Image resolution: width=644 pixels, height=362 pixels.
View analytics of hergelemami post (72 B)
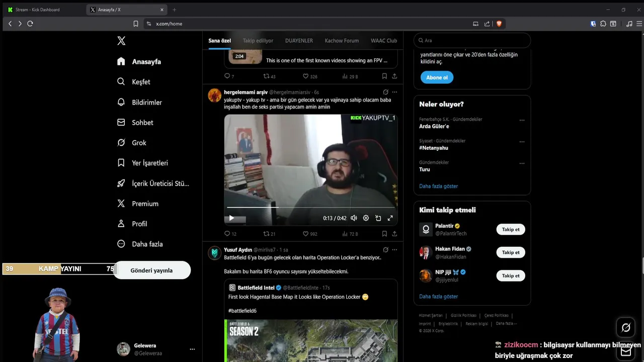(x=350, y=234)
